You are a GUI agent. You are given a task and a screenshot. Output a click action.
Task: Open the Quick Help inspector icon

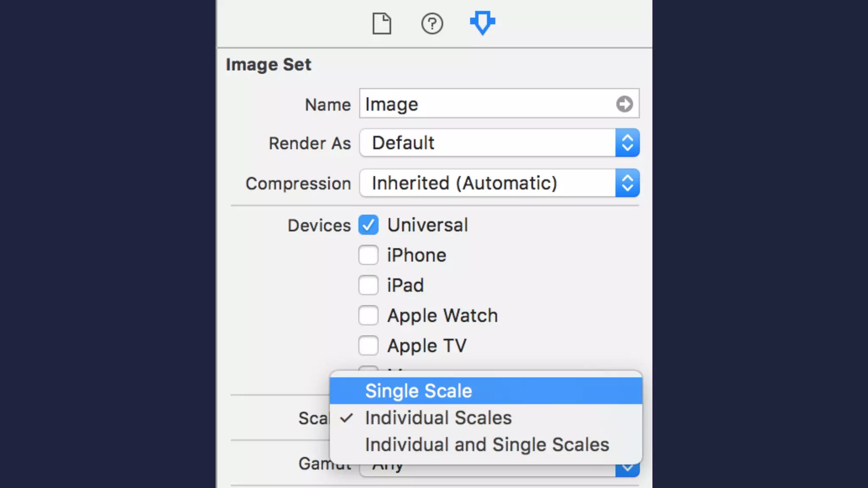(x=432, y=24)
